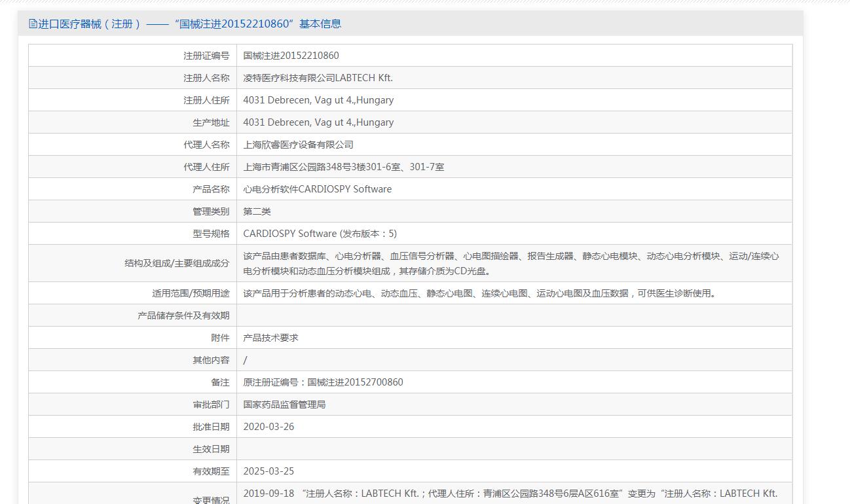This screenshot has height=504, width=850.
Task: Click the value 心电分析软件CARDIOSPY Software
Action: (318, 189)
